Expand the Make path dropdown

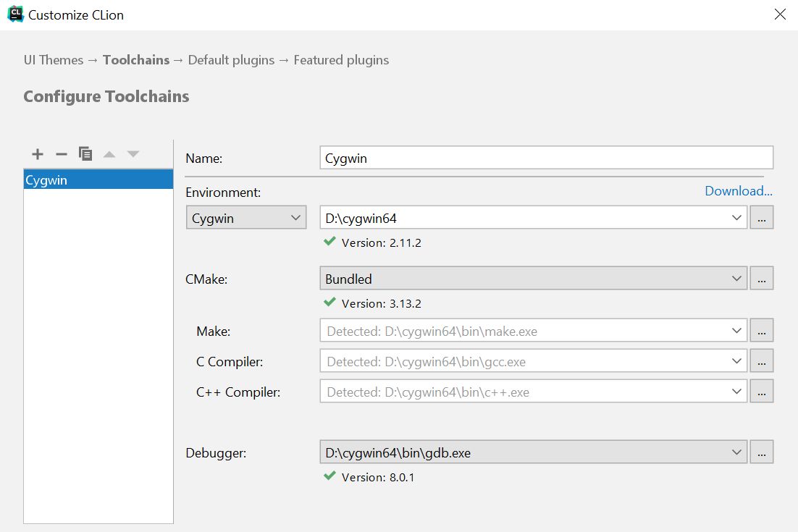(736, 331)
